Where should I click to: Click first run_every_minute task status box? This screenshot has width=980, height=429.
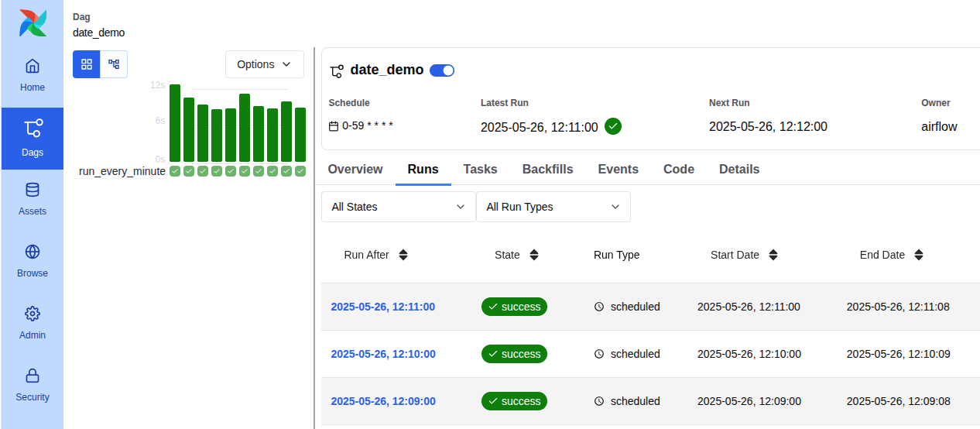tap(175, 171)
